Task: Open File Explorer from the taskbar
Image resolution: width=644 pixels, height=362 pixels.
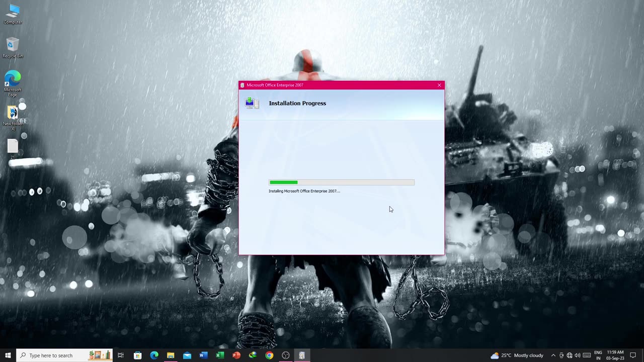Action: click(x=171, y=355)
